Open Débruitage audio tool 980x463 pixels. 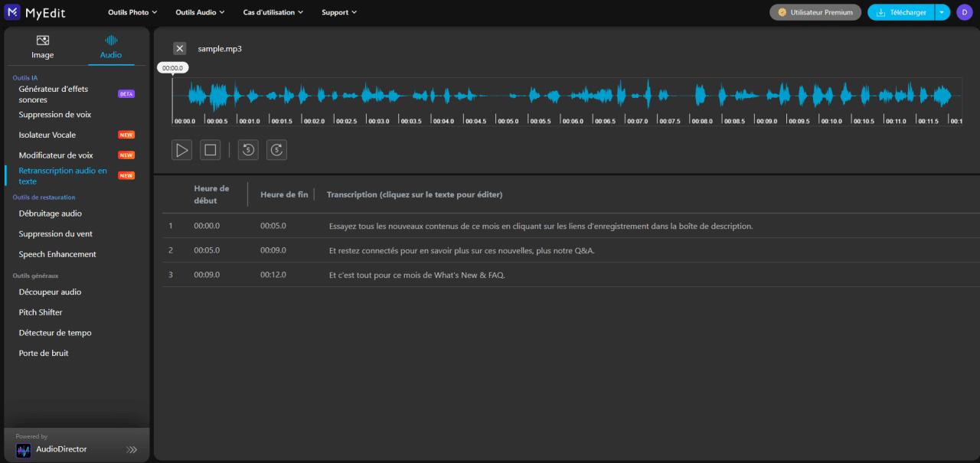tap(51, 214)
